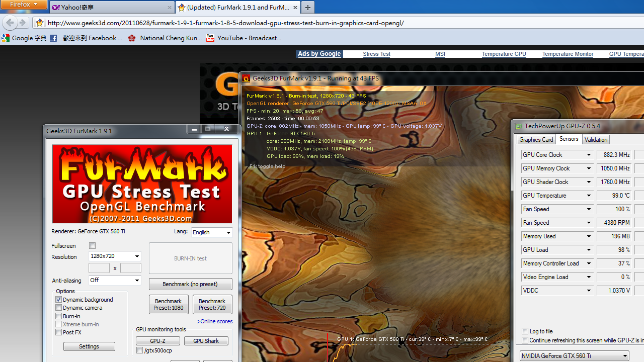Toggle Continue refreshing this screen checkbox
The width and height of the screenshot is (644, 362).
525,340
